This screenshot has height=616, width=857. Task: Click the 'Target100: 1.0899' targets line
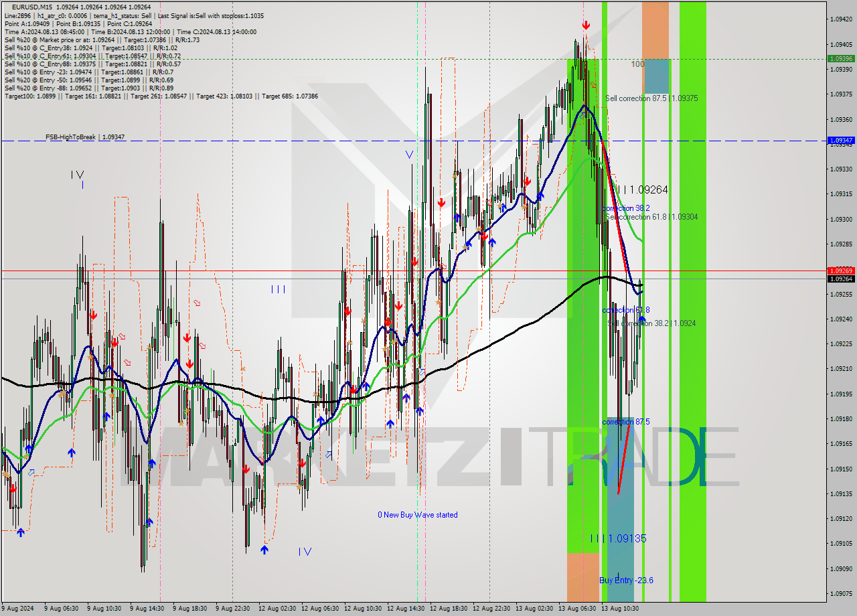[161, 96]
